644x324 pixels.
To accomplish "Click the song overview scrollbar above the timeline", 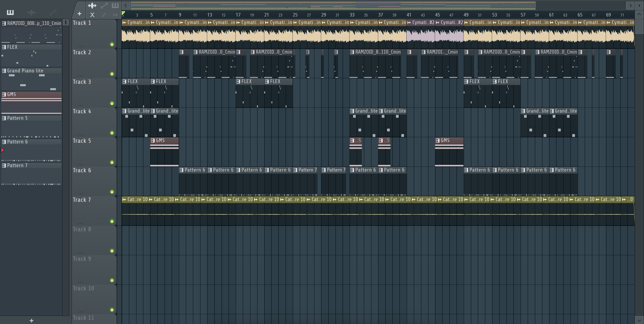I will (333, 5).
